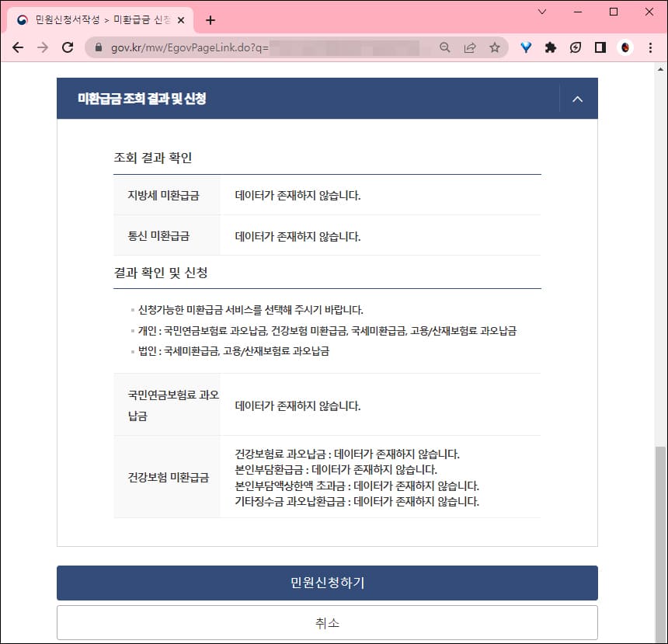Viewport: 668px width, 644px height.
Task: Collapse the 미환급금 조회 결과 및 신청 panel
Action: (x=577, y=101)
